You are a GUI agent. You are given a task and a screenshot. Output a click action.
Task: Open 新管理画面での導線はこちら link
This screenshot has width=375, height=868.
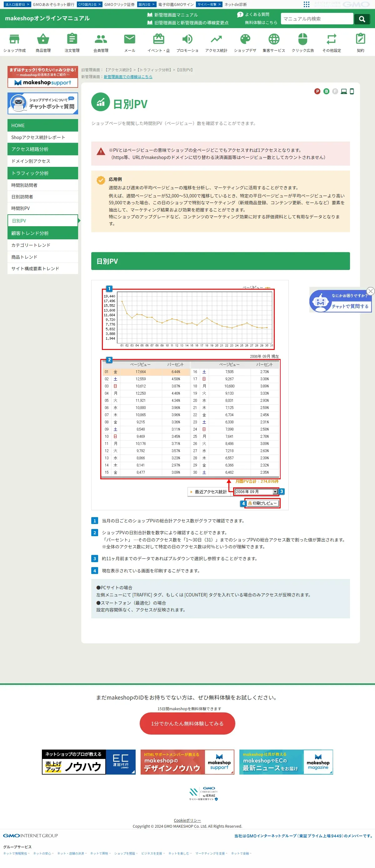pyautogui.click(x=128, y=77)
